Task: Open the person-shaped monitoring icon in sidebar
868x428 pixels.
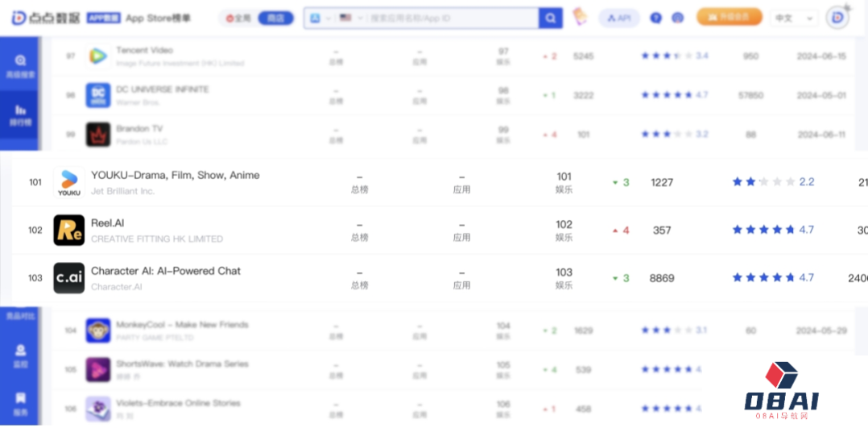Action: coord(20,350)
